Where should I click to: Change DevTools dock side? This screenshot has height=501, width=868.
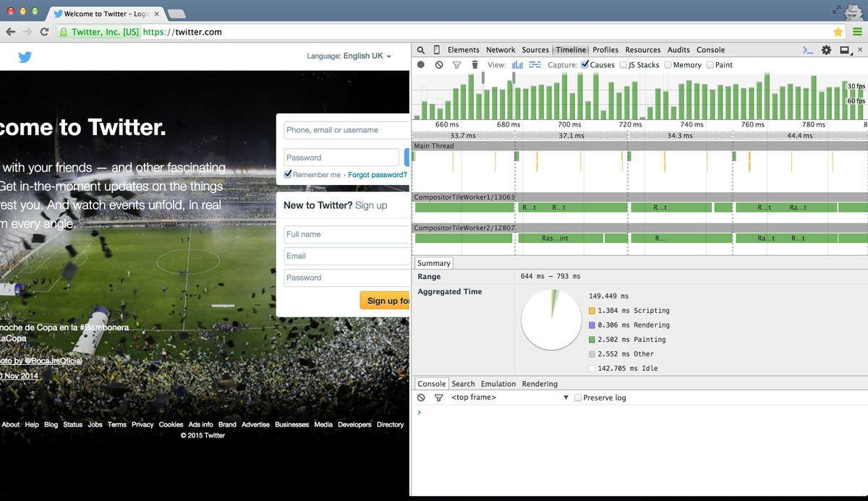tap(846, 50)
